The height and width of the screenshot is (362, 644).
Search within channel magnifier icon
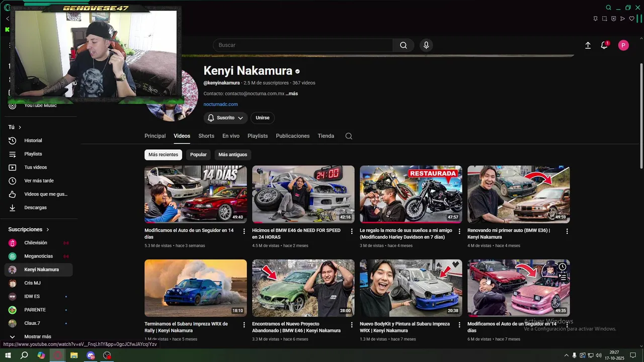pos(349,136)
